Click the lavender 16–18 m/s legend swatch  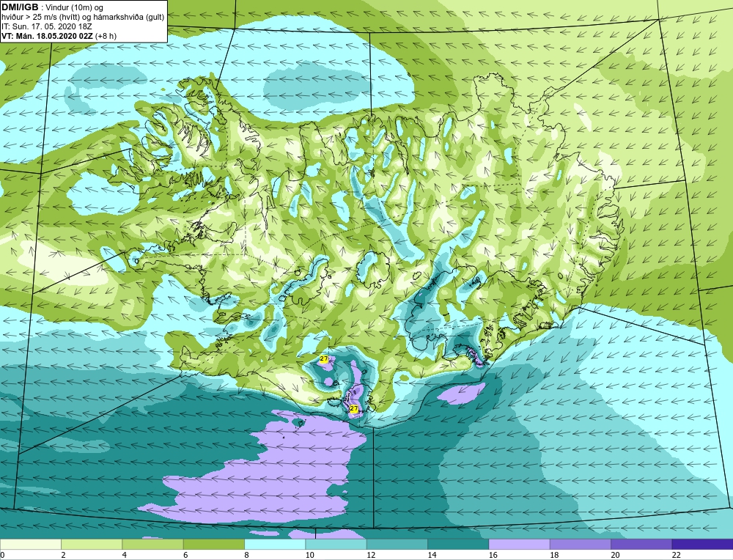pos(519,544)
